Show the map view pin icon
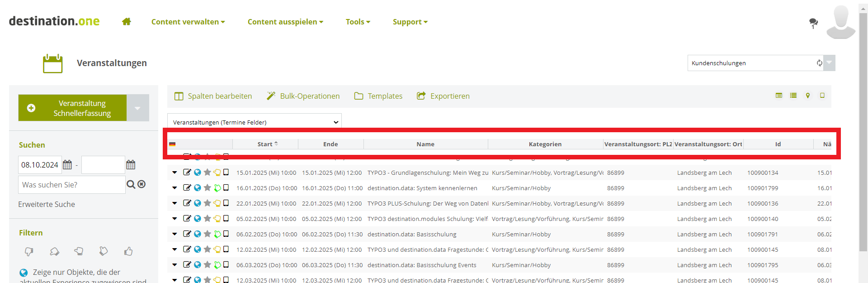The width and height of the screenshot is (868, 283). click(x=808, y=96)
